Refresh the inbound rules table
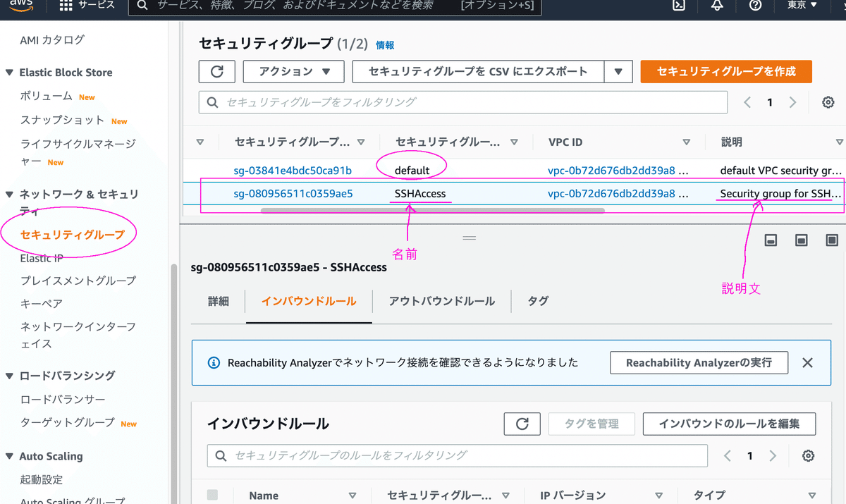846x504 pixels. pos(522,424)
